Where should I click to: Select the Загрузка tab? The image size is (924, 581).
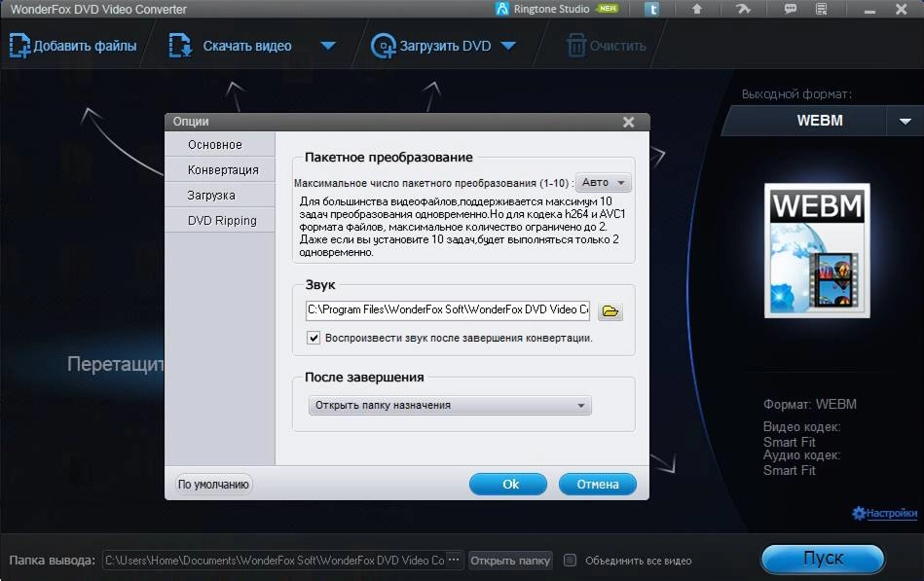pyautogui.click(x=220, y=195)
